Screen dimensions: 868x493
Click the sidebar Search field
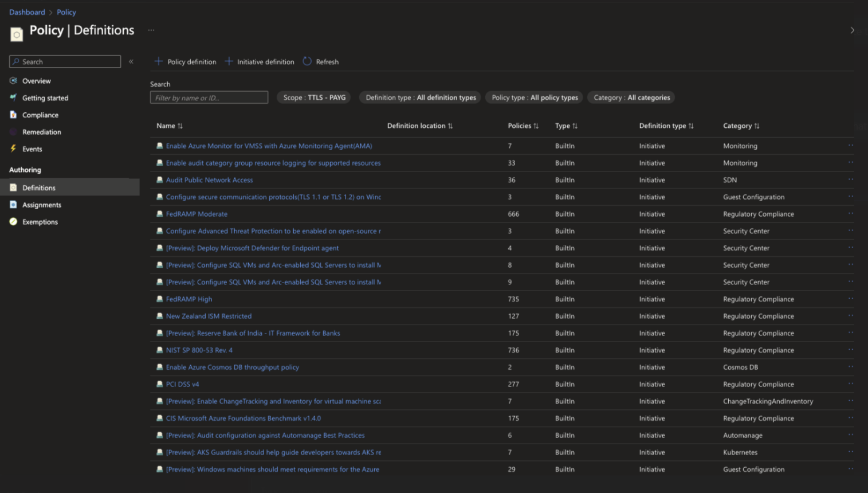[65, 61]
